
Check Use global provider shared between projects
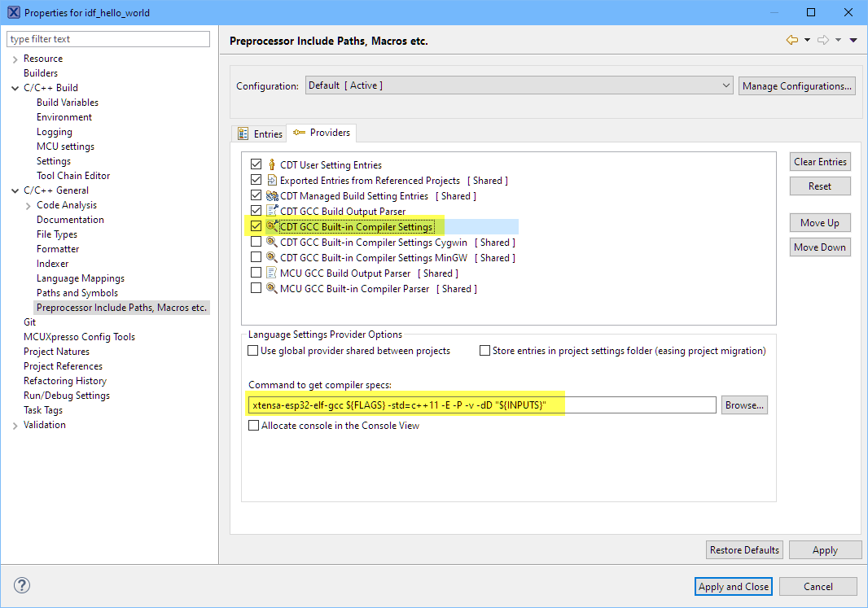tap(252, 351)
